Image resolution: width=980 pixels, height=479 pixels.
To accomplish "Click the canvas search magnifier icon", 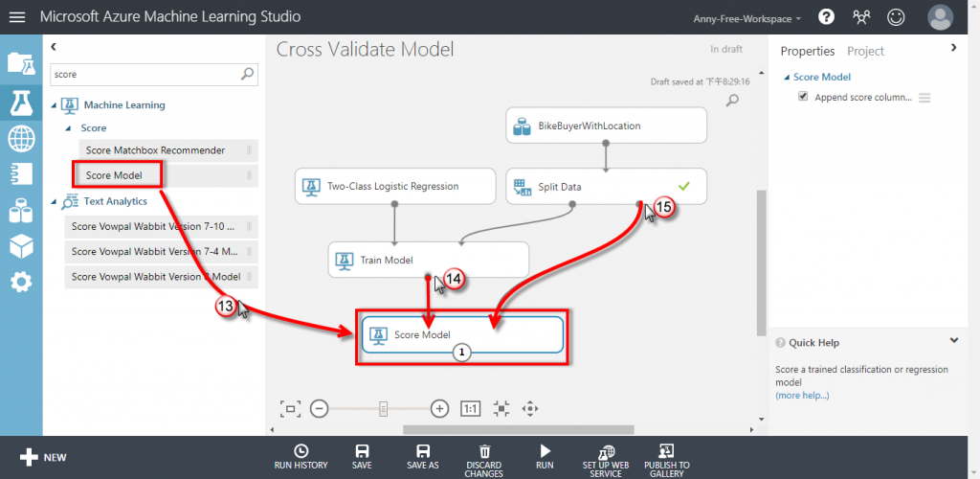I will click(732, 100).
